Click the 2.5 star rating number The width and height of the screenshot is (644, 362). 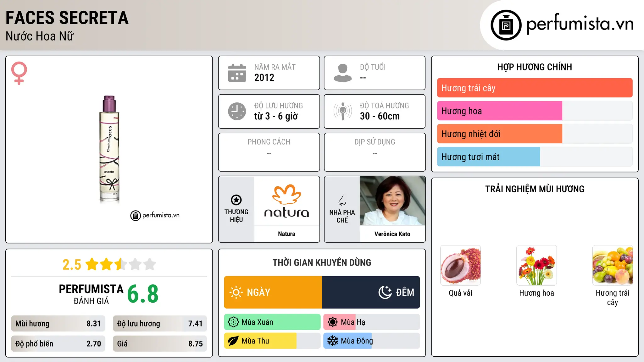tap(72, 264)
